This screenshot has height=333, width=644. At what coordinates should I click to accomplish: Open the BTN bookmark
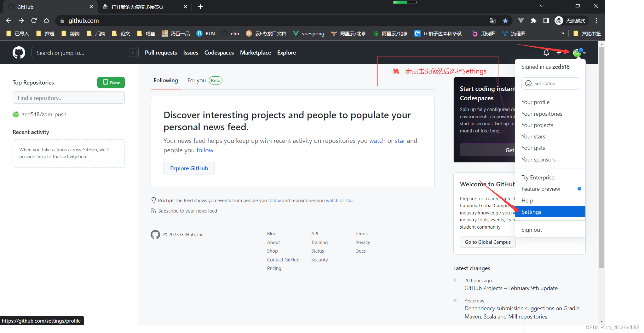[205, 33]
